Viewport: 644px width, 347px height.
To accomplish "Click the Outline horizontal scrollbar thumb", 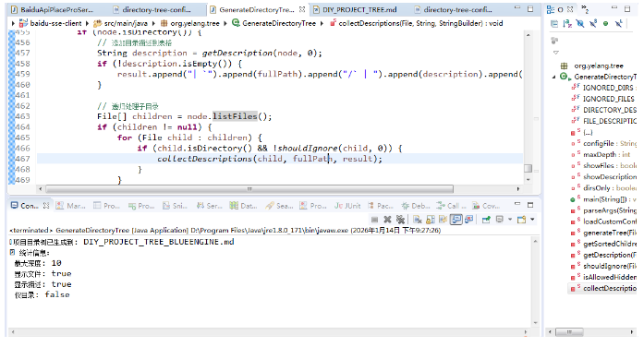I will tap(569, 332).
